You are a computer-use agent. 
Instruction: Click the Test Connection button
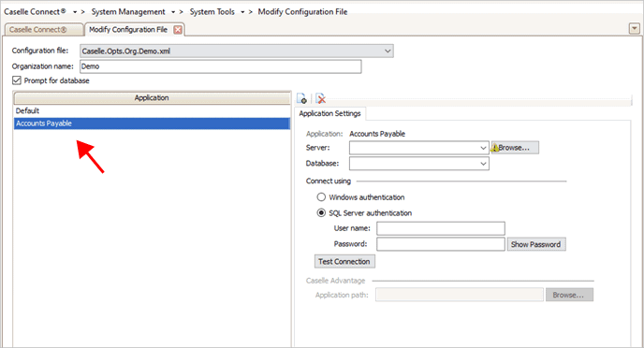coord(344,261)
